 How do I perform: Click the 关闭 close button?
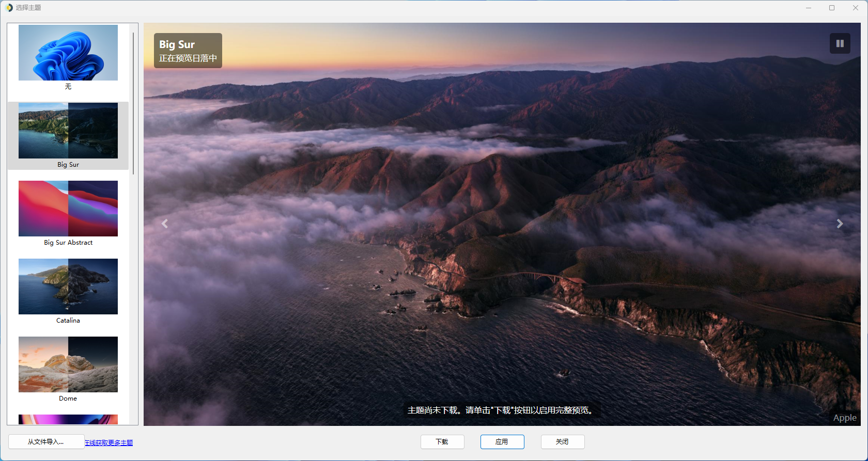point(563,442)
